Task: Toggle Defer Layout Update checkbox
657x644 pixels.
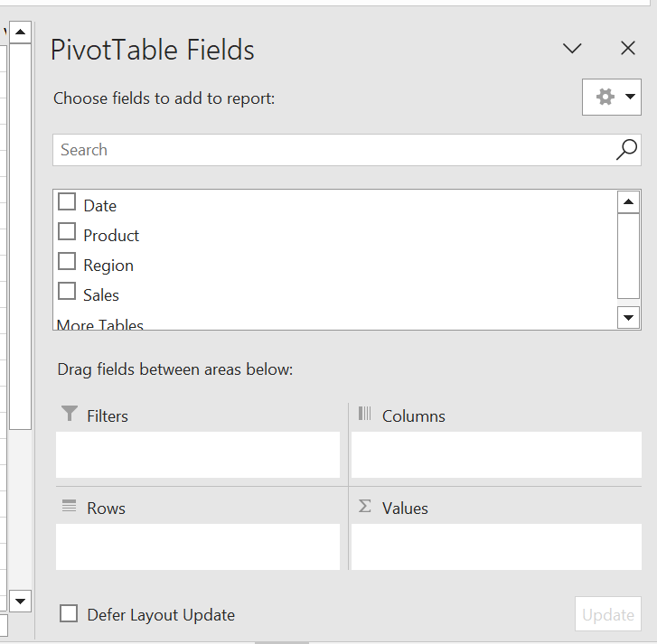Action: click(69, 614)
